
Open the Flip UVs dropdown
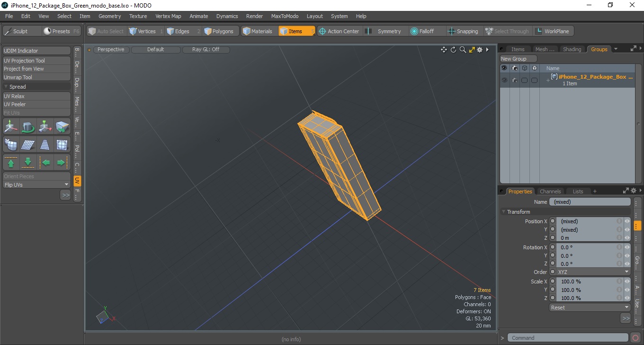pyautogui.click(x=36, y=185)
